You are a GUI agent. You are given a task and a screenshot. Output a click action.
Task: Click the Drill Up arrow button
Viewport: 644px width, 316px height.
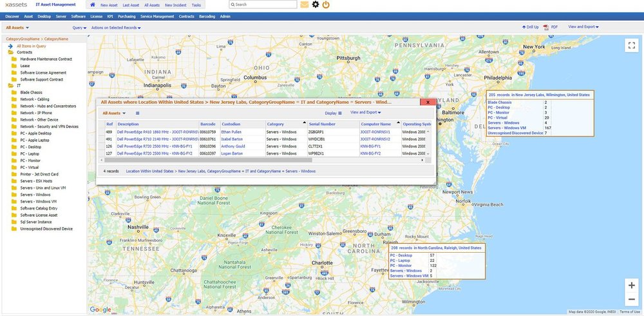coord(530,27)
